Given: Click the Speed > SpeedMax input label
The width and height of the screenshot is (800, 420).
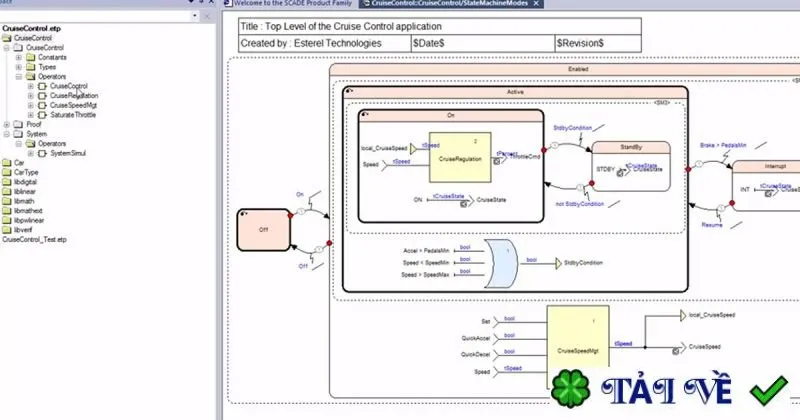Looking at the screenshot, I should point(425,275).
